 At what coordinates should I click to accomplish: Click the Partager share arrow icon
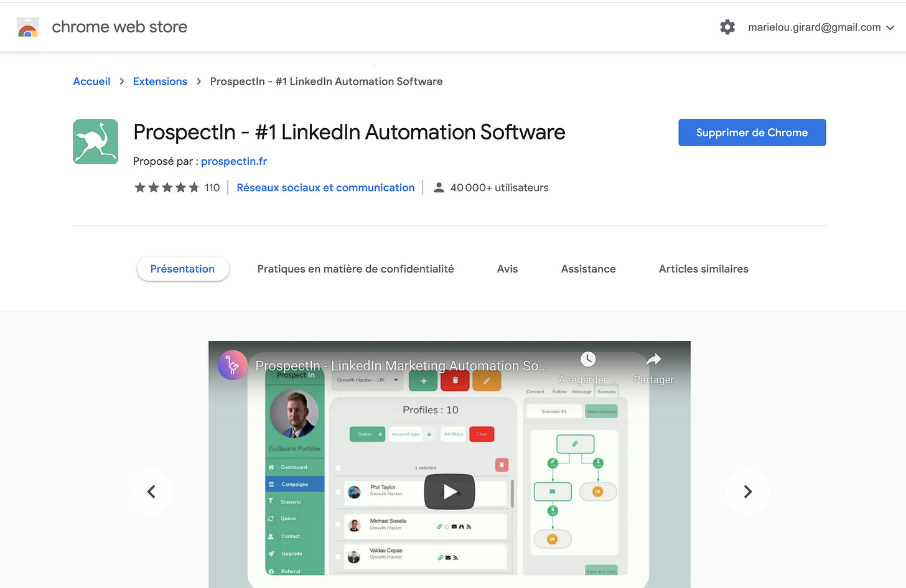(653, 359)
